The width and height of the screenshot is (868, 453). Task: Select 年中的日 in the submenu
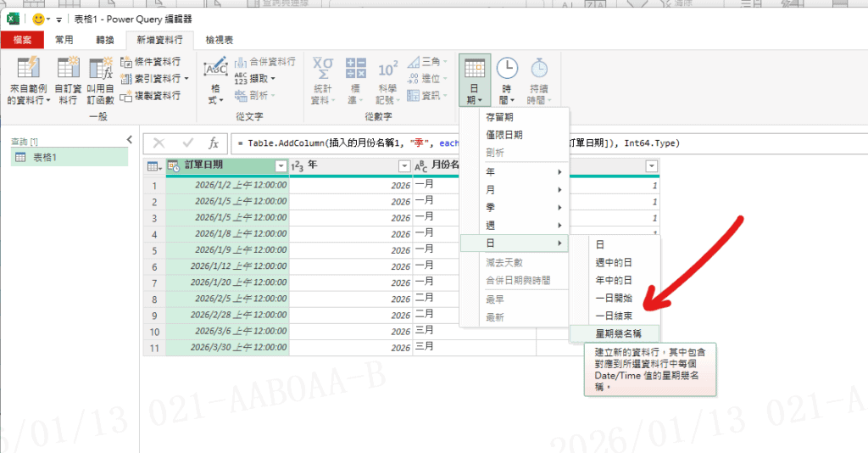pos(615,280)
